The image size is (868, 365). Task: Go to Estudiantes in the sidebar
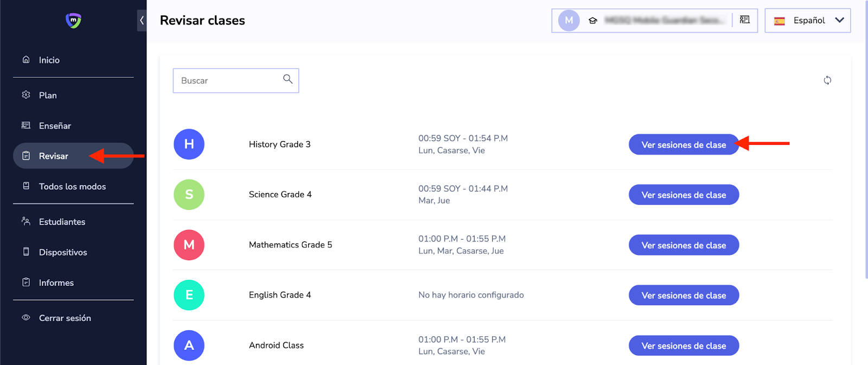pos(62,222)
